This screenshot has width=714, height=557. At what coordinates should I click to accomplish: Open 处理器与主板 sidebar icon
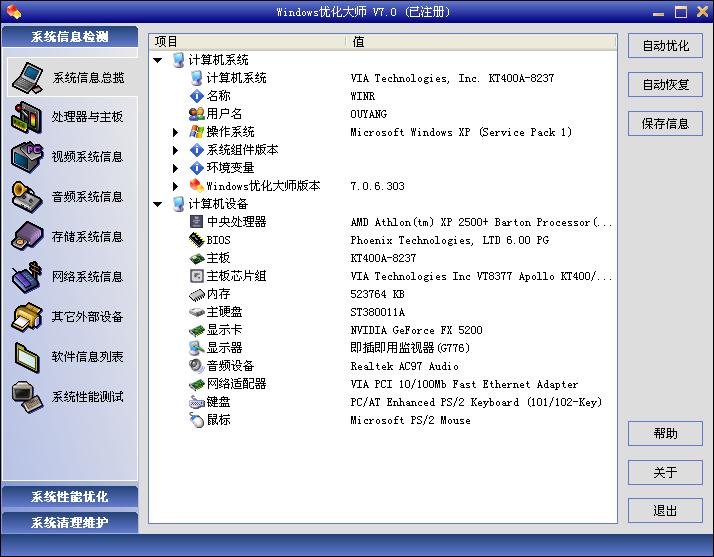[x=27, y=117]
